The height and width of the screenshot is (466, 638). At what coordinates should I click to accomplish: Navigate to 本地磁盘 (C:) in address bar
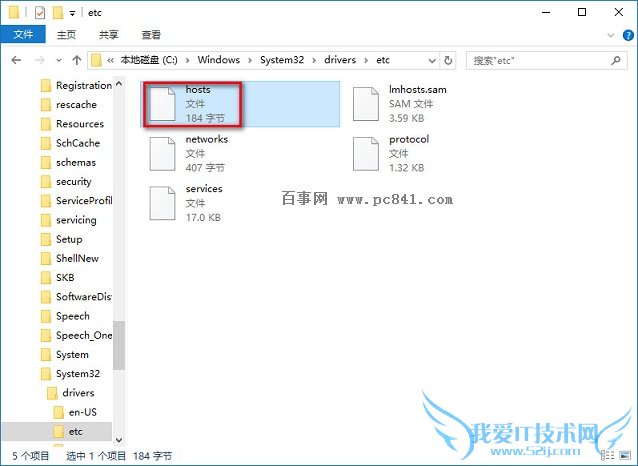(149, 60)
